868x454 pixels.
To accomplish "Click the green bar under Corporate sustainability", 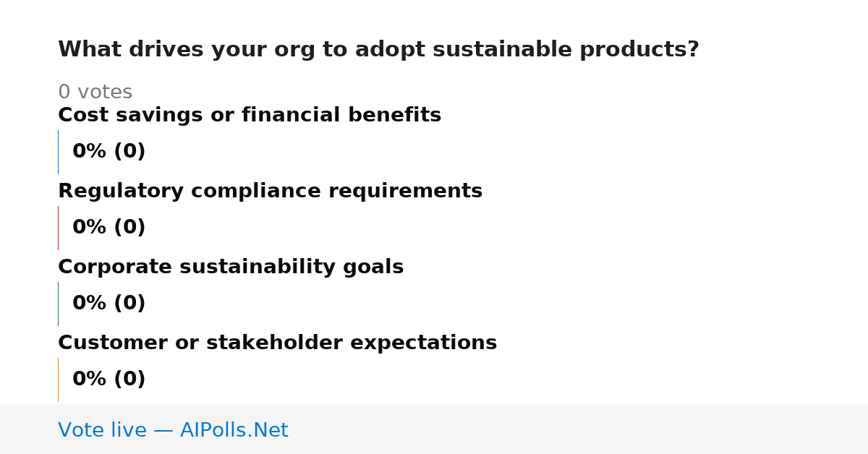I will [58, 304].
